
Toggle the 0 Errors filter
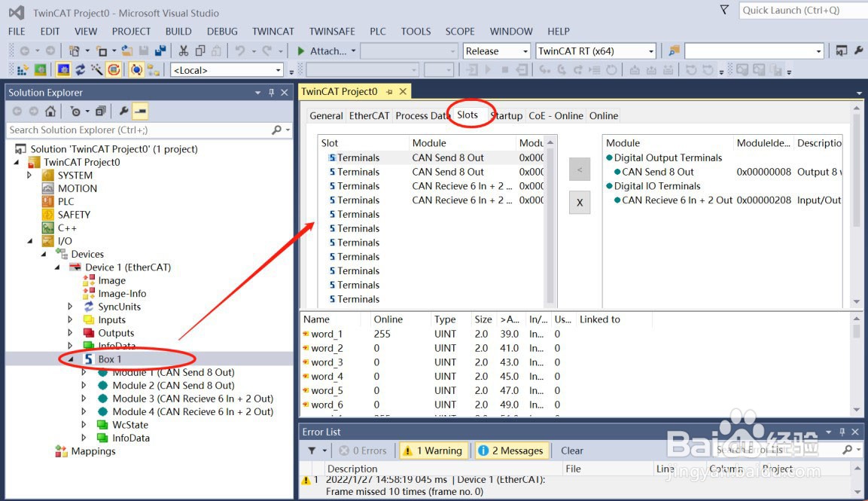tap(363, 451)
